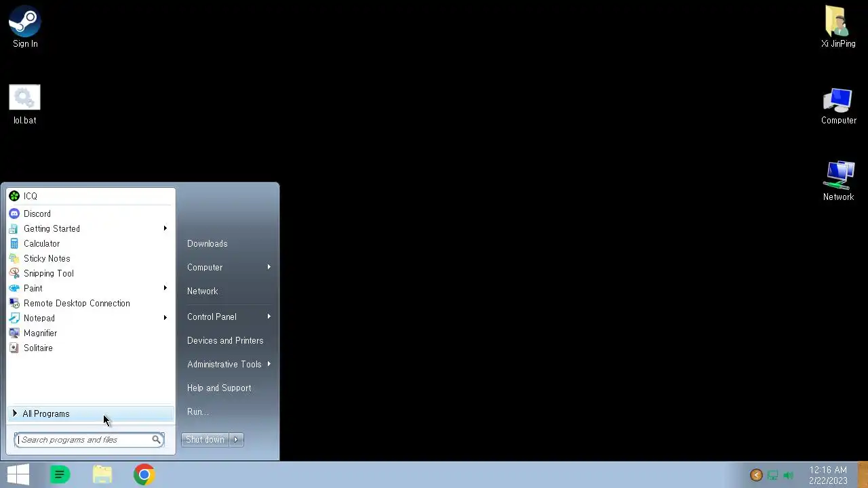Screen dimensions: 868x488
Task: Click the Shut down button
Action: click(x=205, y=439)
